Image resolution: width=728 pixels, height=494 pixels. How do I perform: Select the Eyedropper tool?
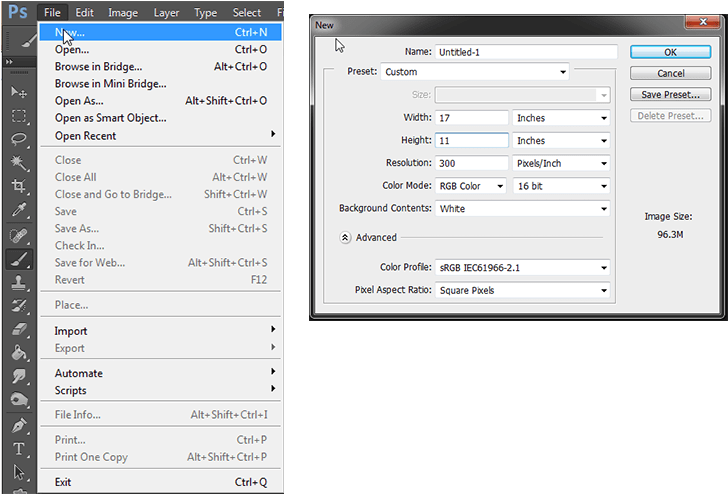click(x=19, y=210)
